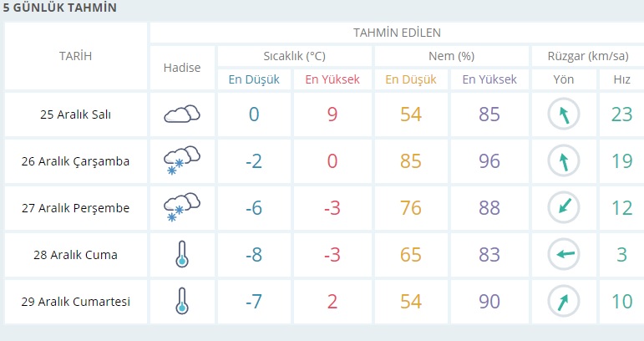Click the thermometer frost icon for 29 Aralık

tap(182, 302)
